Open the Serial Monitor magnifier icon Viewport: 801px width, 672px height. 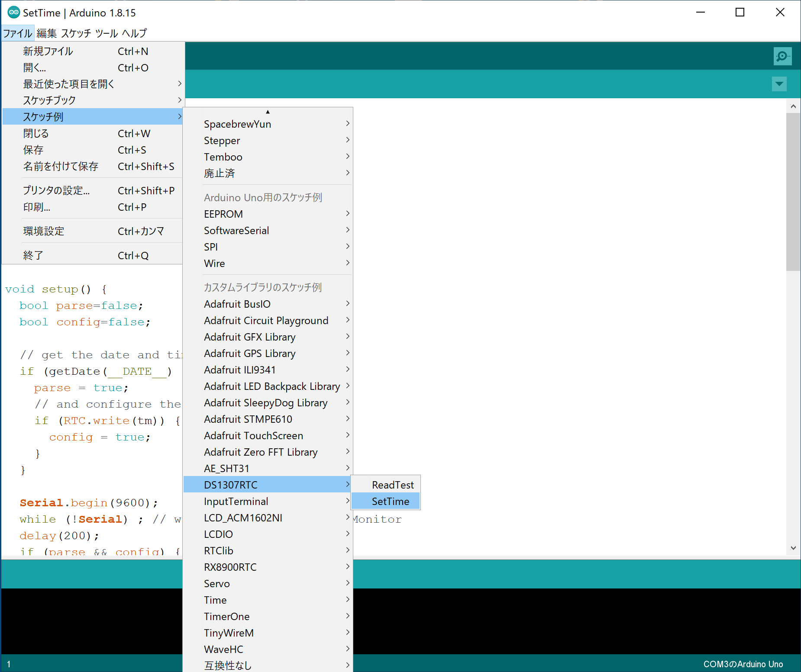(782, 56)
